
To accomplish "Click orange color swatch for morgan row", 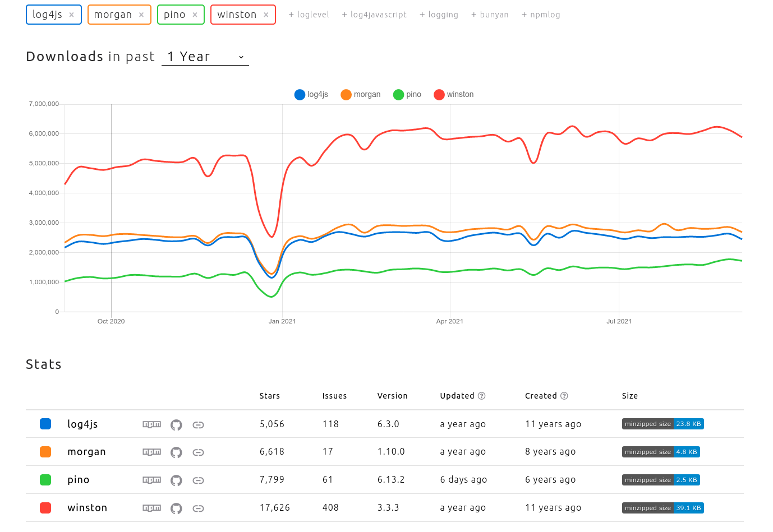I will pos(45,452).
